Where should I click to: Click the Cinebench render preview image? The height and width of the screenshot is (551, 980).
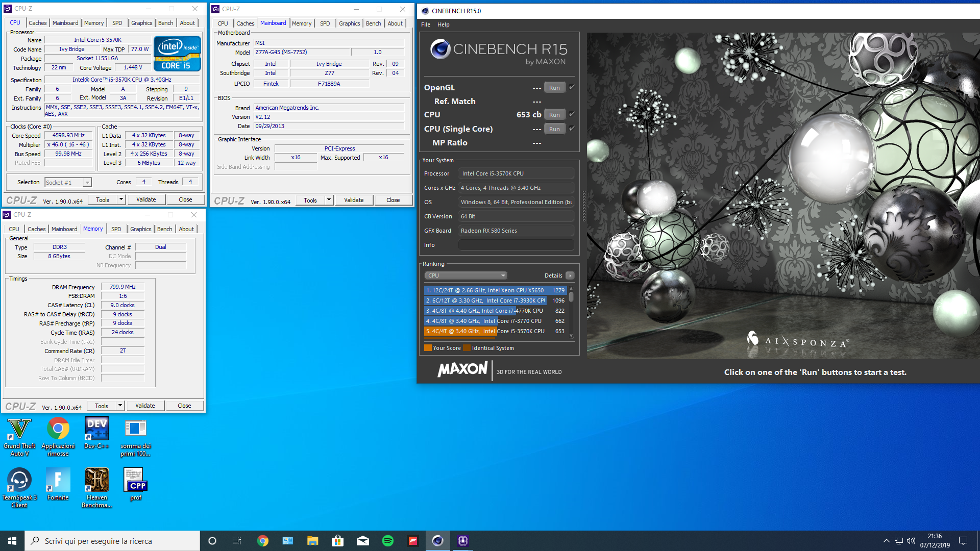tap(783, 195)
